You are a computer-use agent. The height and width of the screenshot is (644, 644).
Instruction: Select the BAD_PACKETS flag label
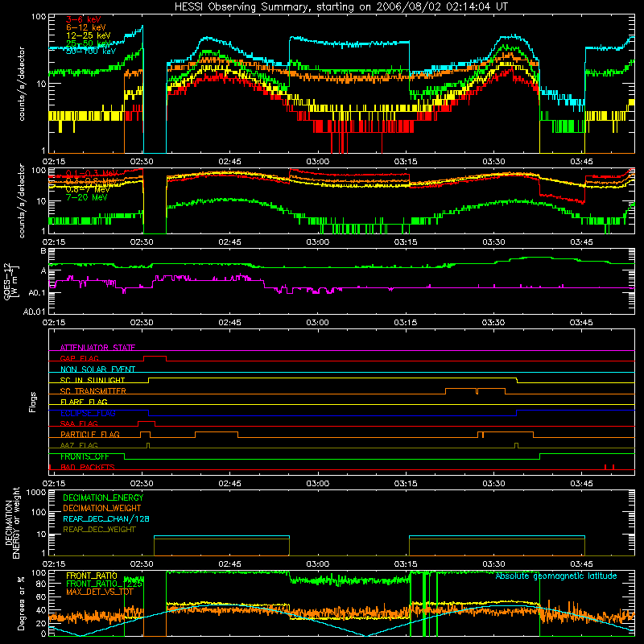coord(88,468)
